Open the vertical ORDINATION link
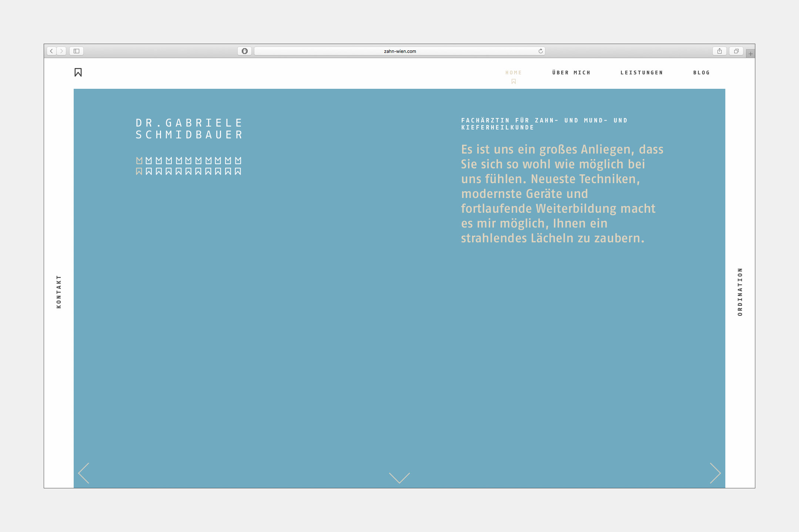The image size is (799, 532). click(x=740, y=292)
